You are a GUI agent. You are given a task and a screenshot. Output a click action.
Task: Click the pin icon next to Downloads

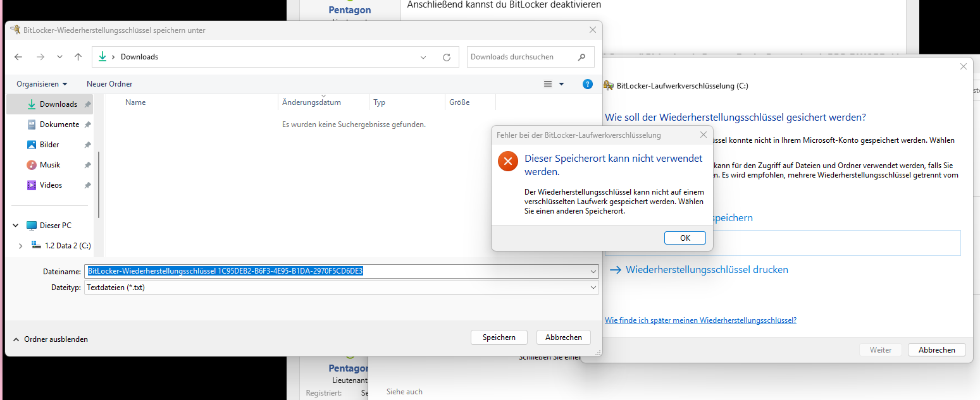coord(87,104)
